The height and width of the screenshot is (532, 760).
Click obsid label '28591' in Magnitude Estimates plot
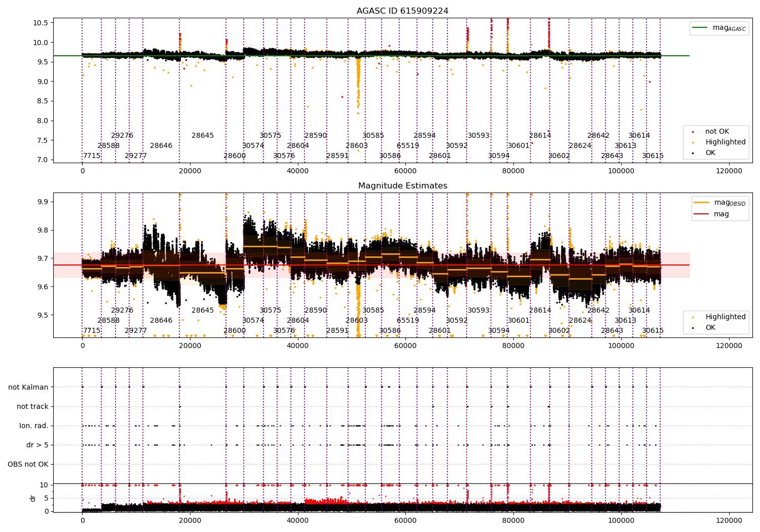pyautogui.click(x=337, y=331)
